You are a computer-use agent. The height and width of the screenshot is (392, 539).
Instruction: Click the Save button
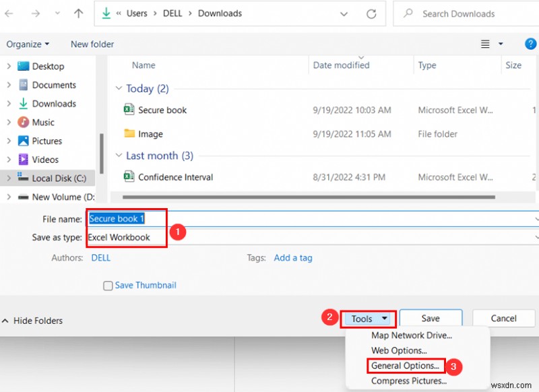tap(431, 318)
